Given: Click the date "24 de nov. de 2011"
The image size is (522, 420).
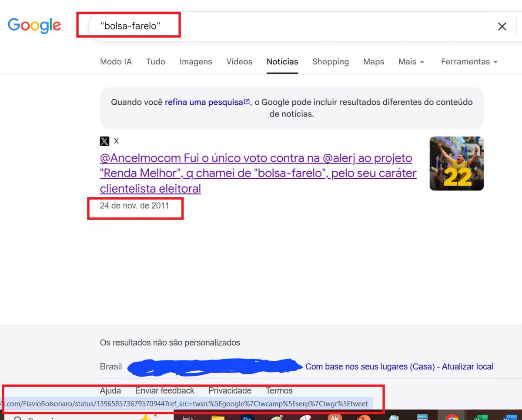Looking at the screenshot, I should tap(134, 206).
